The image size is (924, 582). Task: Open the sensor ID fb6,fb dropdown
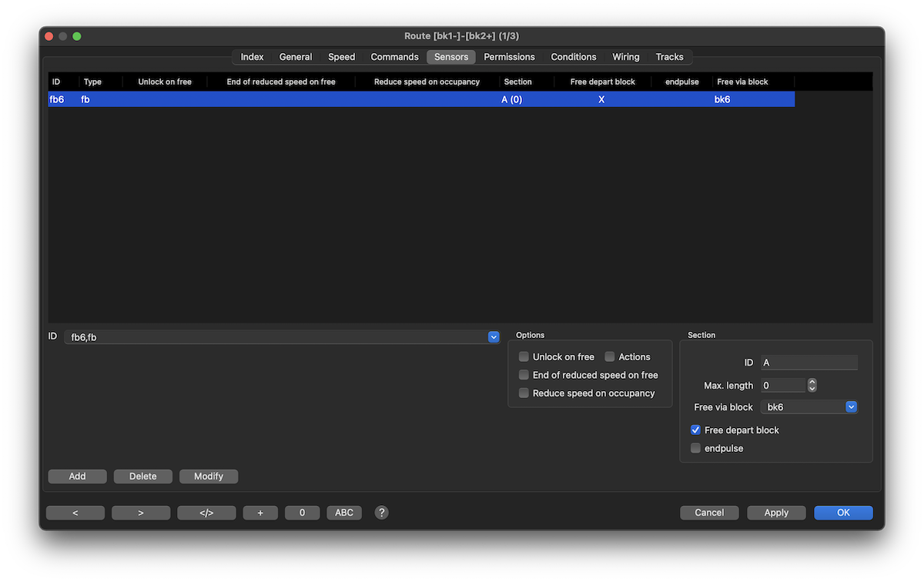494,337
